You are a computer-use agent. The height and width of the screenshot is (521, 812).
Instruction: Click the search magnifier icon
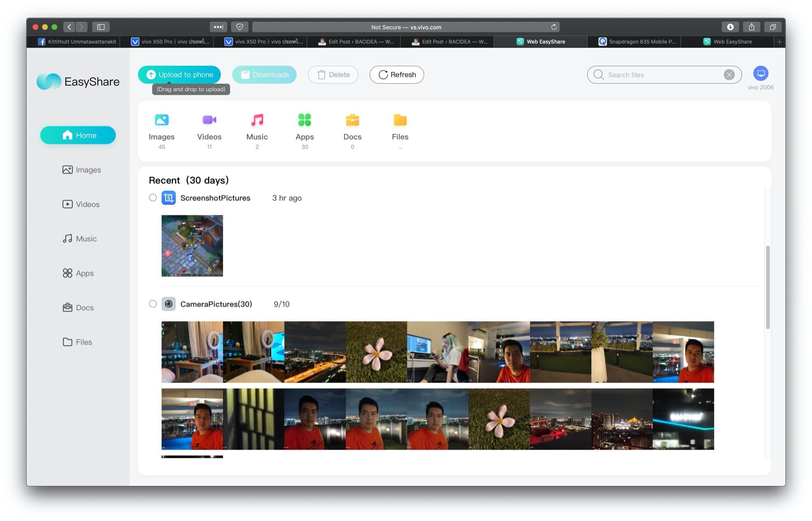pos(598,75)
